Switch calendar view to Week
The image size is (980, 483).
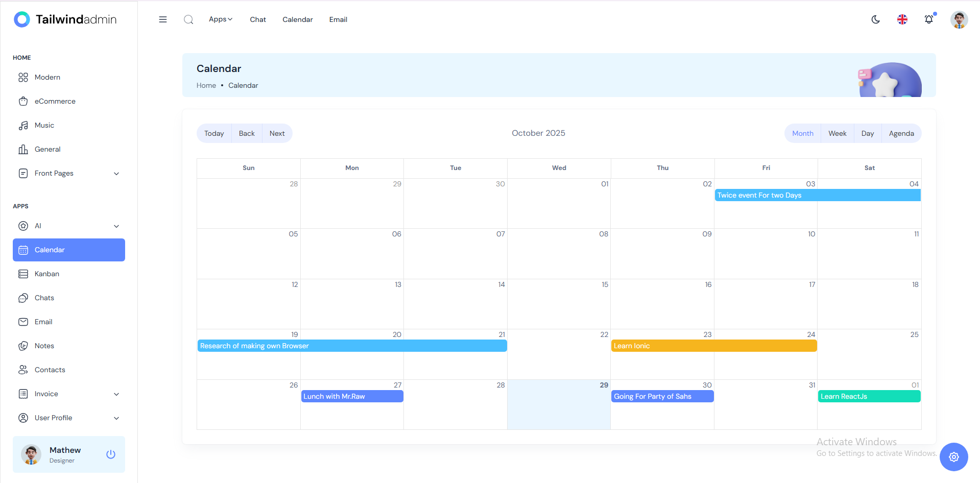coord(836,133)
